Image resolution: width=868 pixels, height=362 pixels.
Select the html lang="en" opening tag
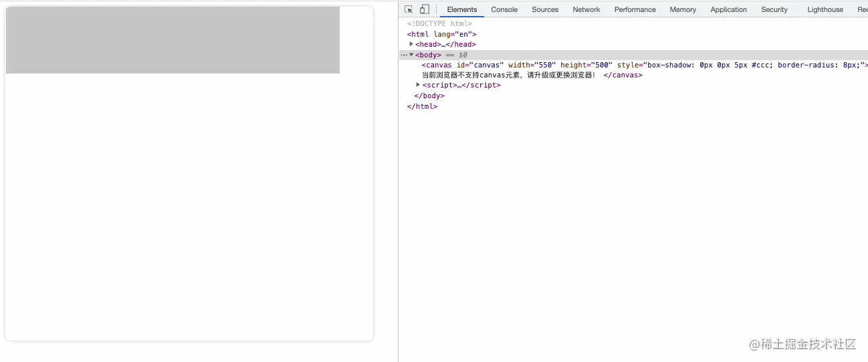click(441, 34)
